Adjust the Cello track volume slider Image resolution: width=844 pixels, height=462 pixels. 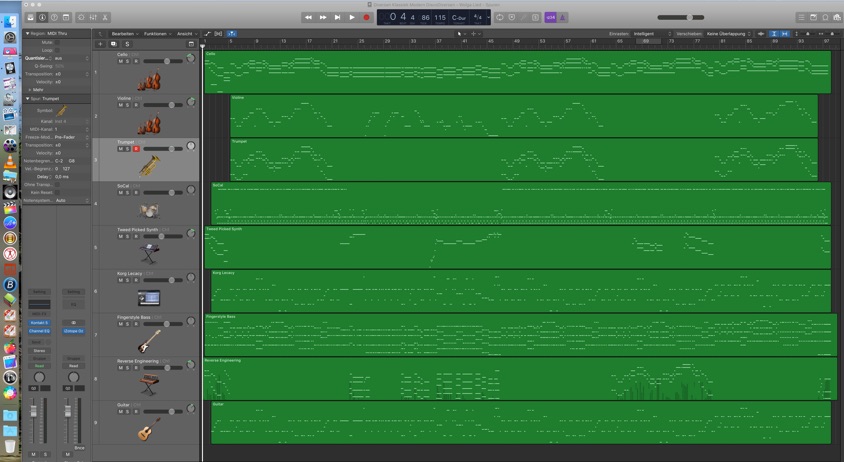click(163, 61)
